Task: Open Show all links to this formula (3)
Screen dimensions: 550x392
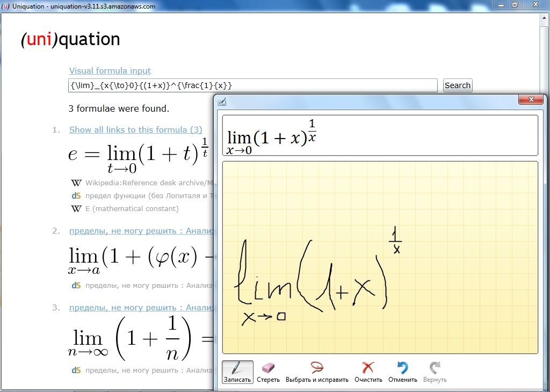Action: [135, 130]
